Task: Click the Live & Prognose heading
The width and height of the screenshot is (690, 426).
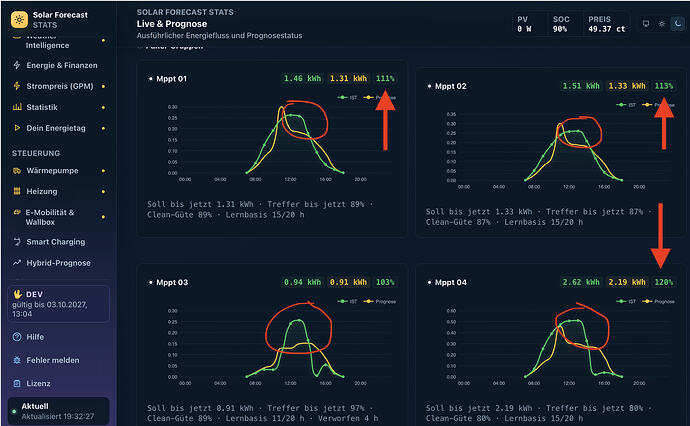Action: coord(172,24)
